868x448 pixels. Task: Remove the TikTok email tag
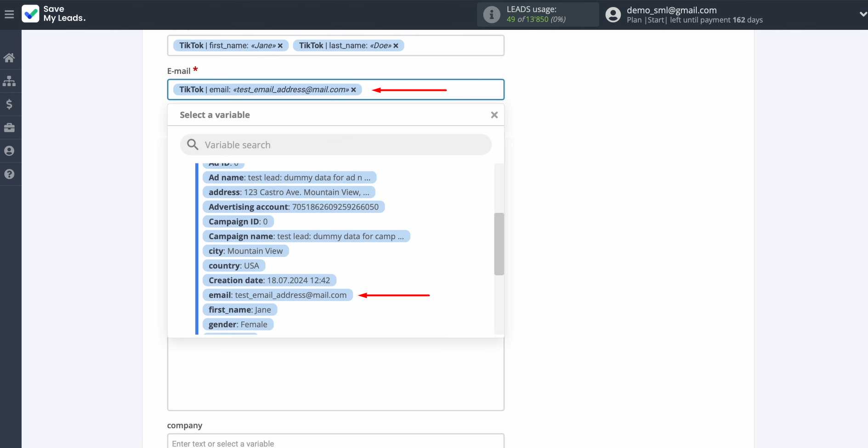(x=354, y=90)
